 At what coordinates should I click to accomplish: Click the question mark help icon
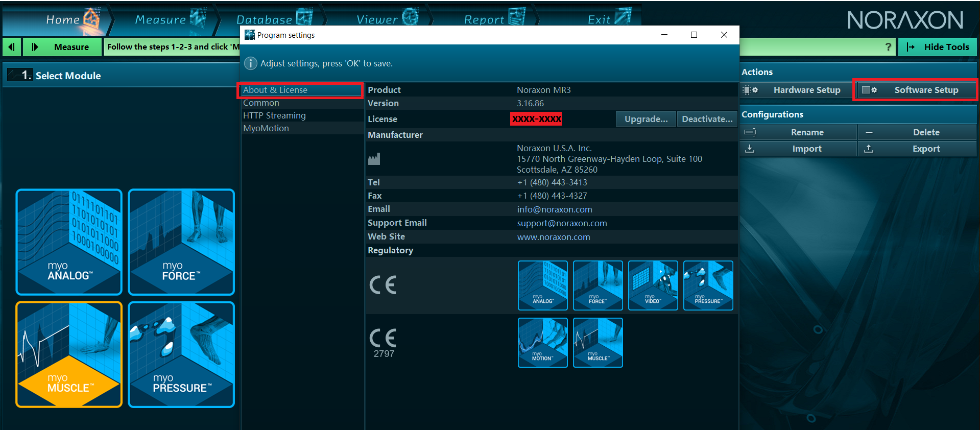pyautogui.click(x=888, y=47)
